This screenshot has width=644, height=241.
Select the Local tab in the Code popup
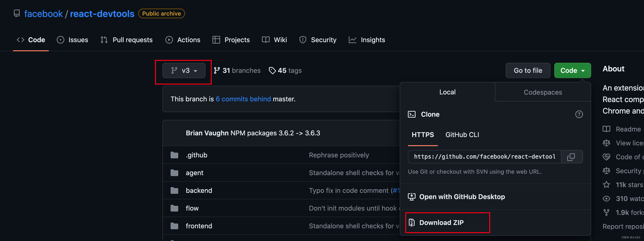pos(447,92)
